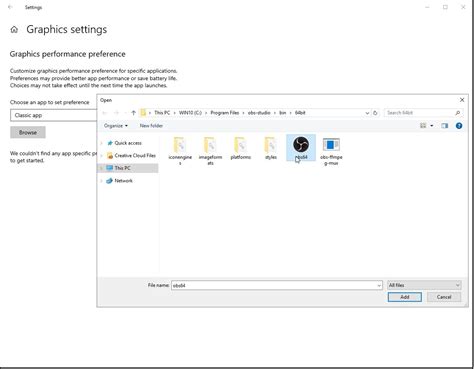Screen dimensions: 474x369
Task: Open the blue Help icon
Action: tap(459, 126)
